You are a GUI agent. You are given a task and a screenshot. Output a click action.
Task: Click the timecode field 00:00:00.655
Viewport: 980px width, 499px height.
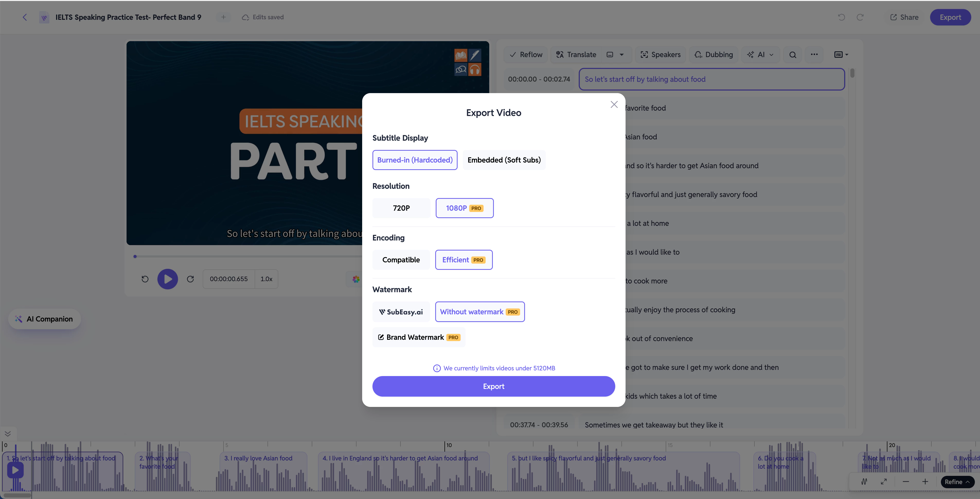229,279
